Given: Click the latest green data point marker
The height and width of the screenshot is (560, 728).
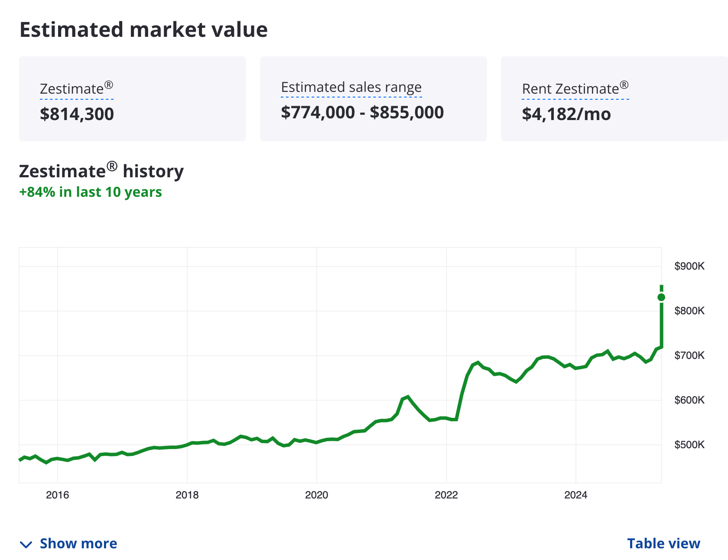Looking at the screenshot, I should tap(661, 297).
